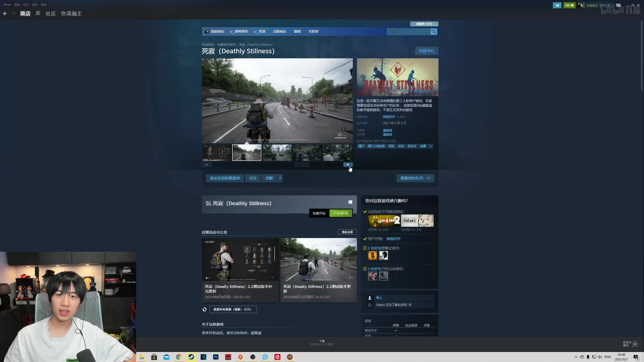Click 查看所有更新 button
644x362 pixels.
(233, 309)
